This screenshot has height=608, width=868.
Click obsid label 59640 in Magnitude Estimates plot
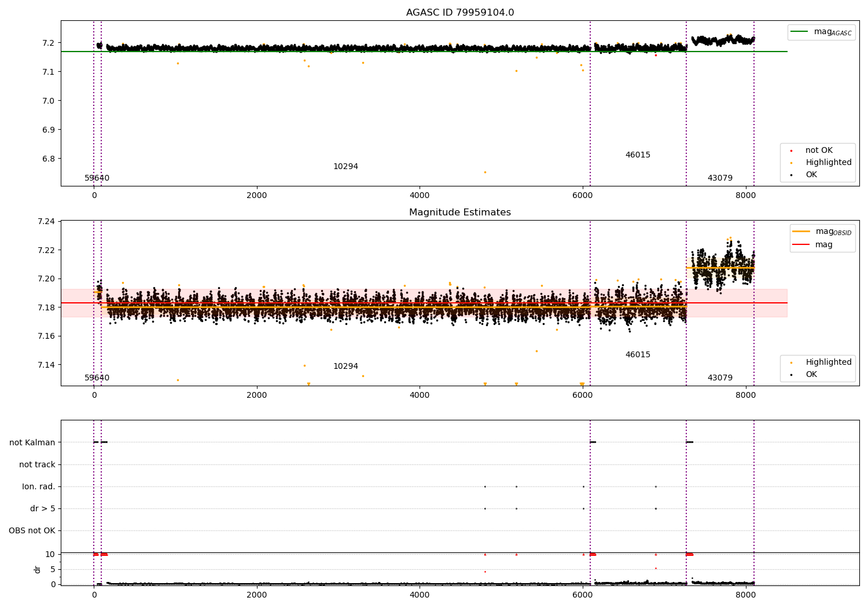tap(97, 378)
